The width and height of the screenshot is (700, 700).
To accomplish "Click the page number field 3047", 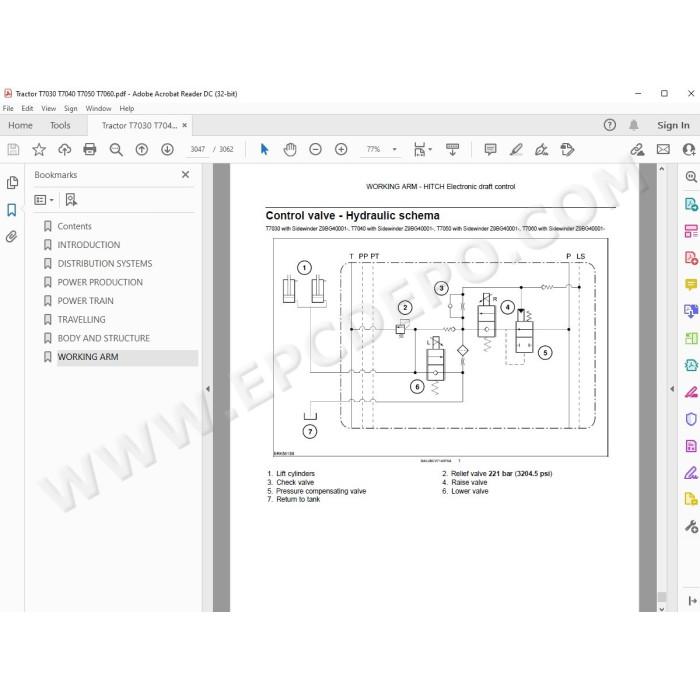I will click(x=198, y=149).
